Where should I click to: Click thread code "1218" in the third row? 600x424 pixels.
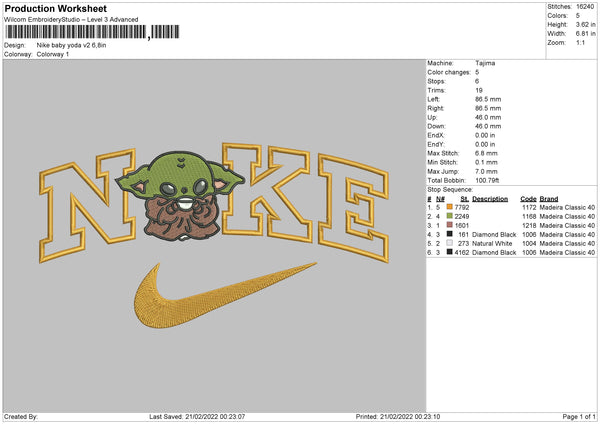tap(529, 225)
